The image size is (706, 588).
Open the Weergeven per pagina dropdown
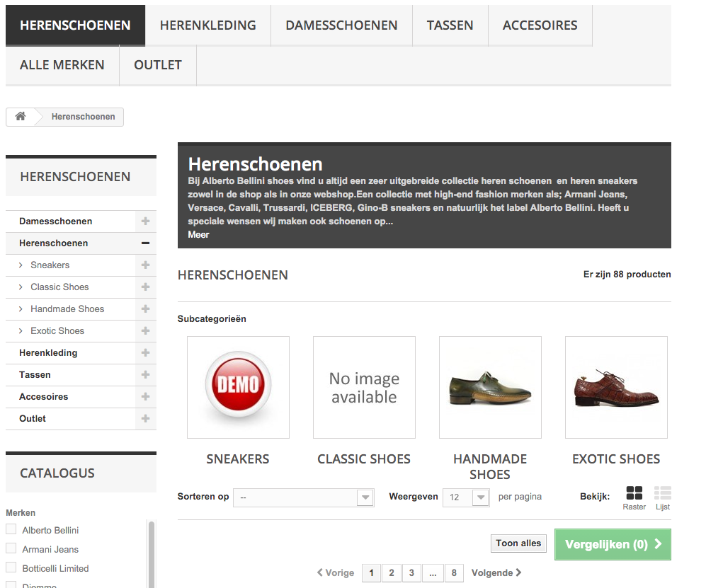click(x=466, y=497)
